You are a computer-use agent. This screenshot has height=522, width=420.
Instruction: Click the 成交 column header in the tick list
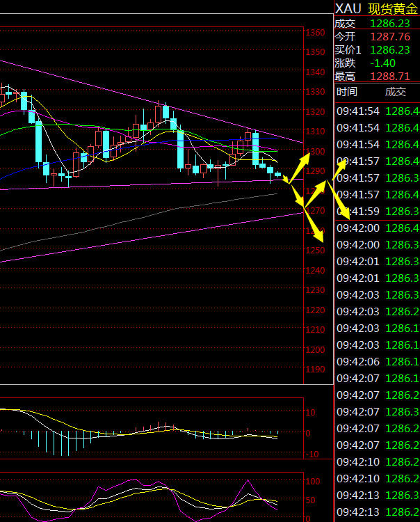point(395,92)
